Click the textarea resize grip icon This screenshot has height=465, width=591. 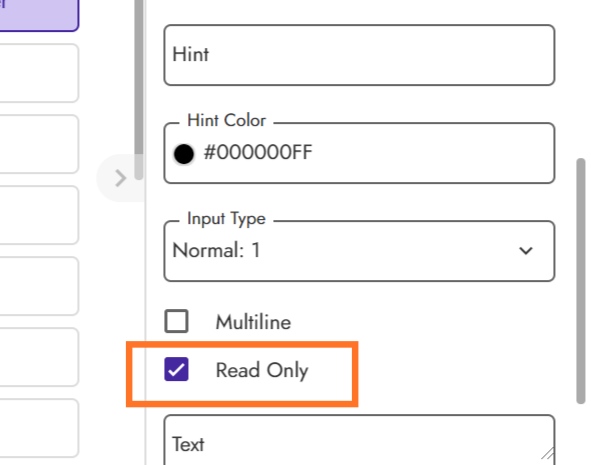pos(548,454)
